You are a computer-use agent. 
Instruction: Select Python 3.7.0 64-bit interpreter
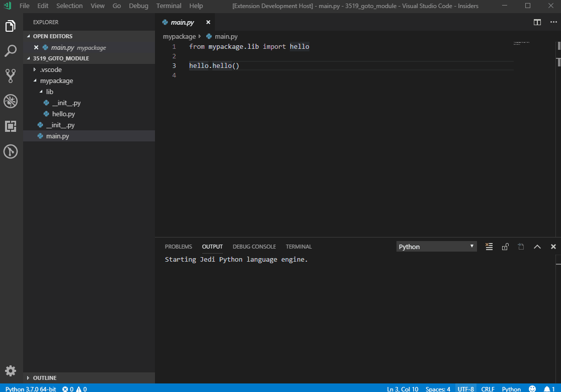[31, 389]
